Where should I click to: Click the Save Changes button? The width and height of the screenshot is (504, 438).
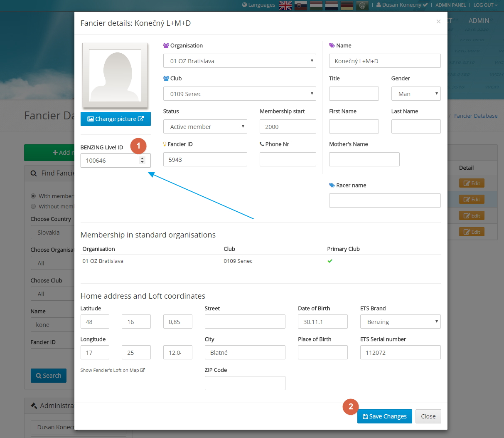point(384,416)
